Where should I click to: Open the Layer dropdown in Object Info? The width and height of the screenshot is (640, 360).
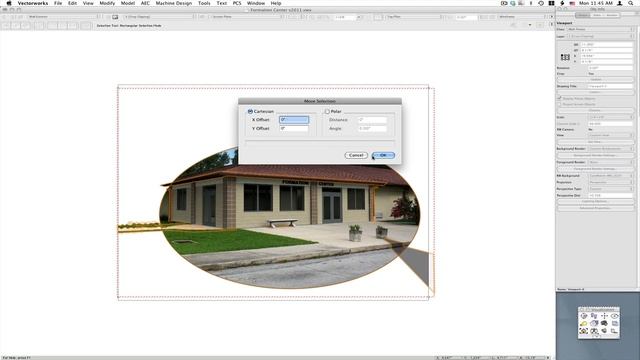tap(600, 36)
